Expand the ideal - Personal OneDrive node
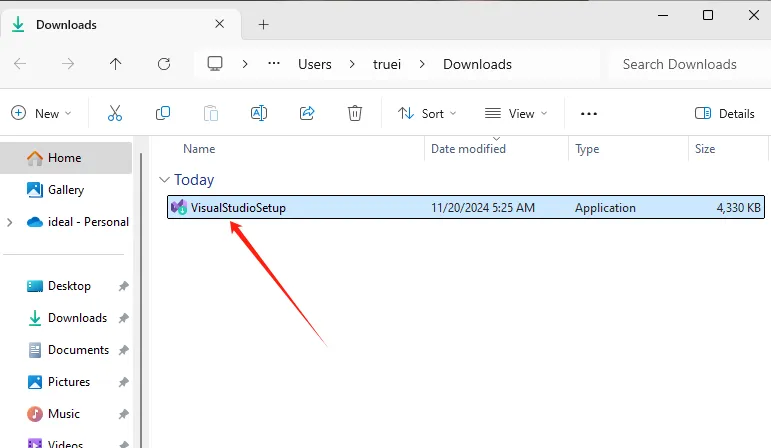Viewport: 771px width, 448px height. coord(9,222)
